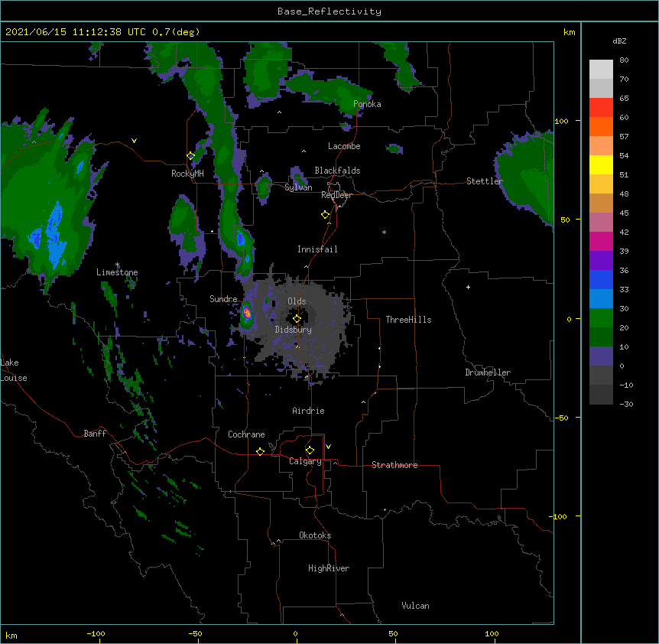Click the yellow diamond marker south of RedDeer
The height and width of the screenshot is (644, 659).
pyautogui.click(x=325, y=215)
